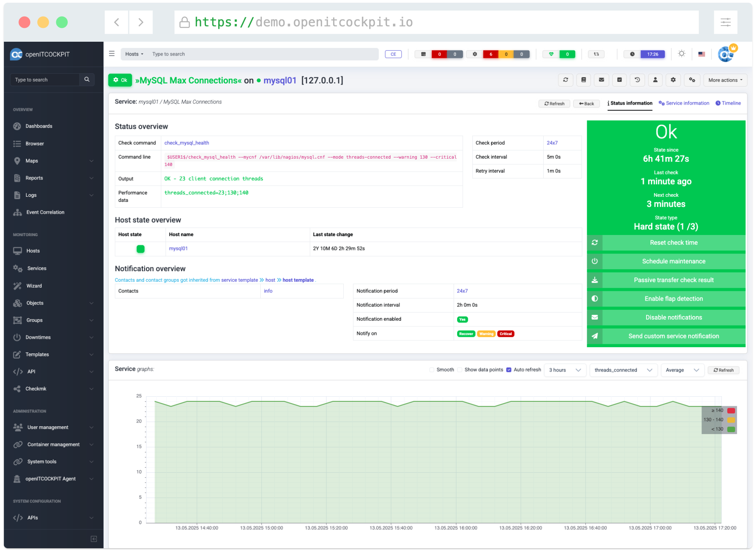Click Enable flap detection button
This screenshot has width=756, height=551.
coord(666,299)
